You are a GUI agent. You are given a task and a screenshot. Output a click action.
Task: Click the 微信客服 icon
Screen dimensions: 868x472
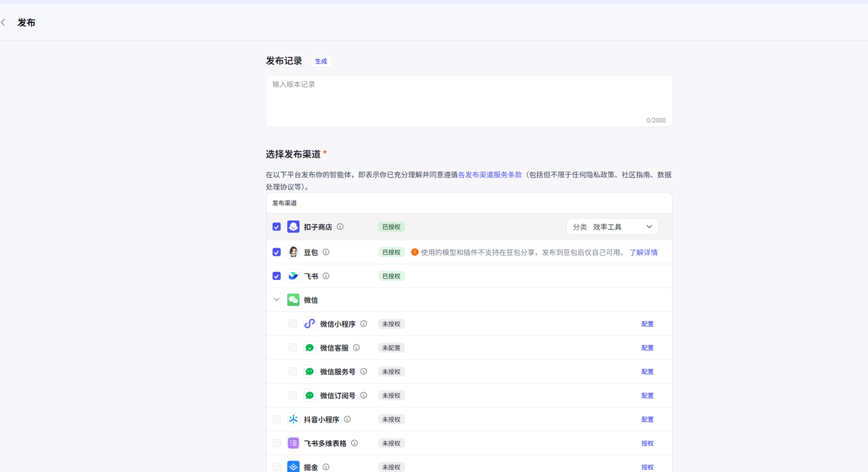309,348
